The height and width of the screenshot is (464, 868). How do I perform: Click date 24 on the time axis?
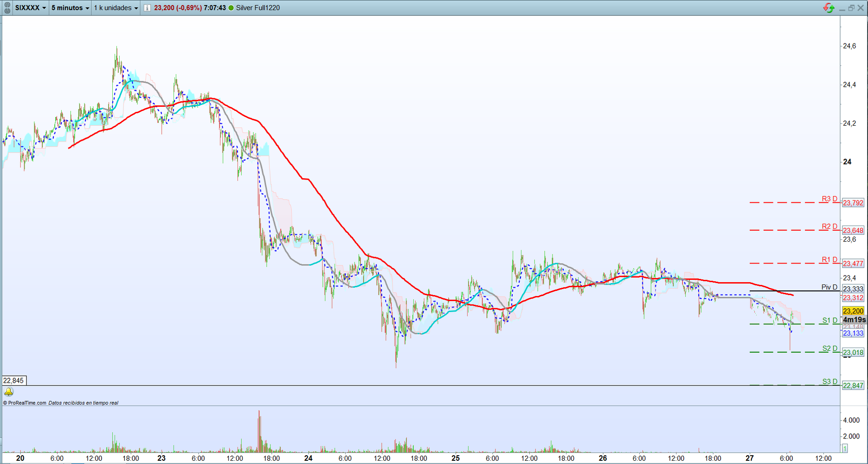[309, 458]
